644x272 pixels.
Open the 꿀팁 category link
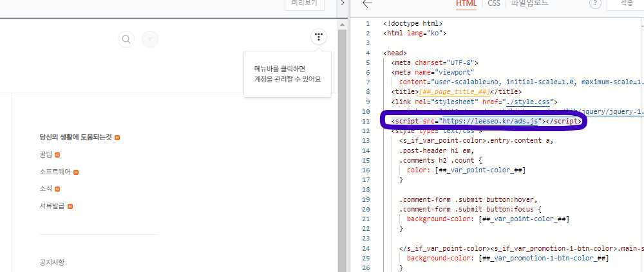46,155
